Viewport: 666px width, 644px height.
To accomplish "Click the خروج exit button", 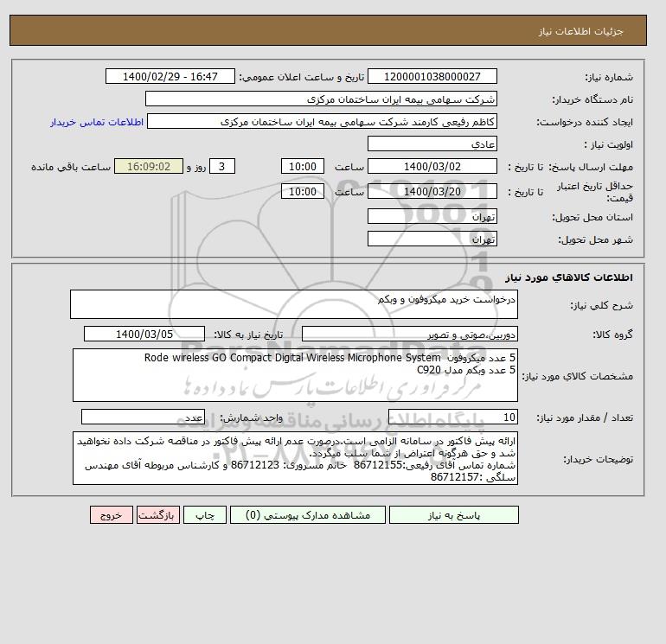I will click(112, 514).
